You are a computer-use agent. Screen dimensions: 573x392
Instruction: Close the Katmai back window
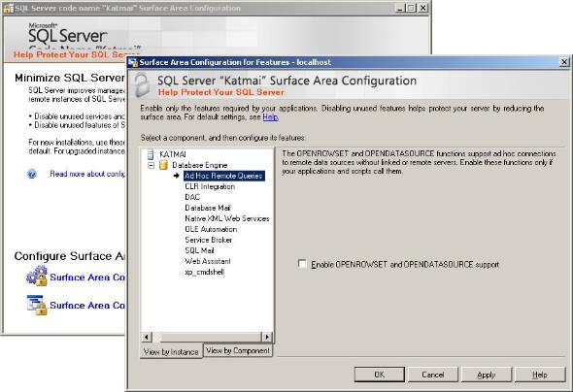(422, 8)
